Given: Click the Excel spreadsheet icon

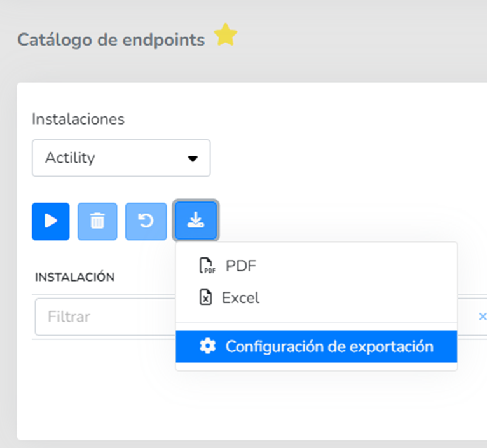Looking at the screenshot, I should pos(205,297).
